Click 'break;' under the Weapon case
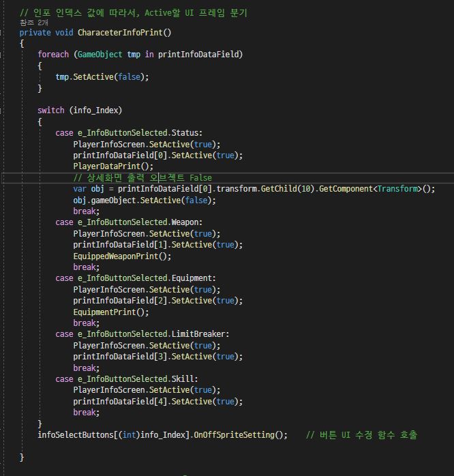 click(86, 267)
